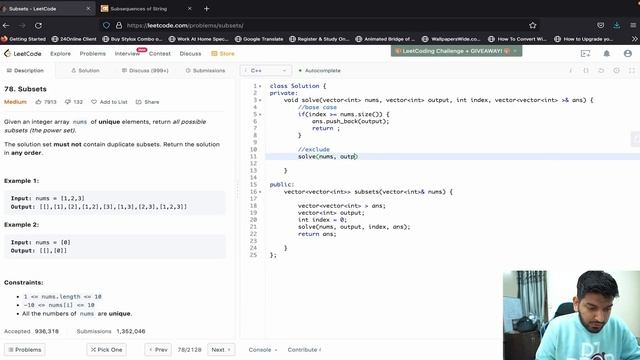Click the URL address bar
The image size is (640, 360).
318,25
